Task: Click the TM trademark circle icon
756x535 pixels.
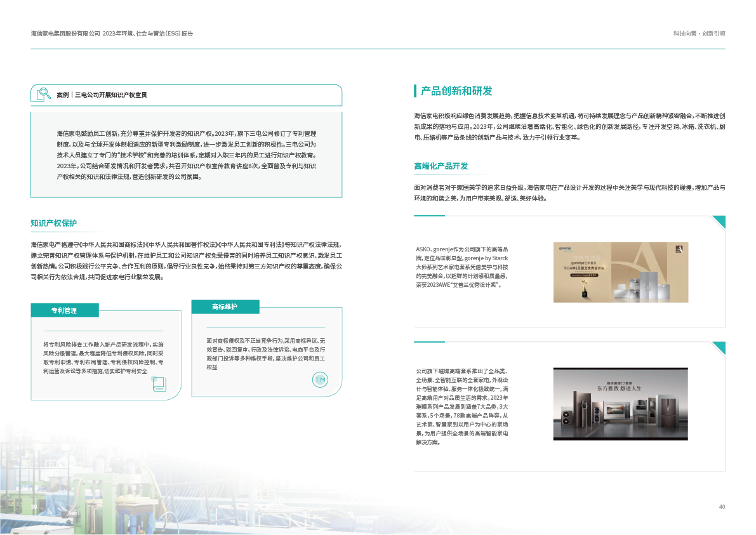Action: pyautogui.click(x=321, y=380)
